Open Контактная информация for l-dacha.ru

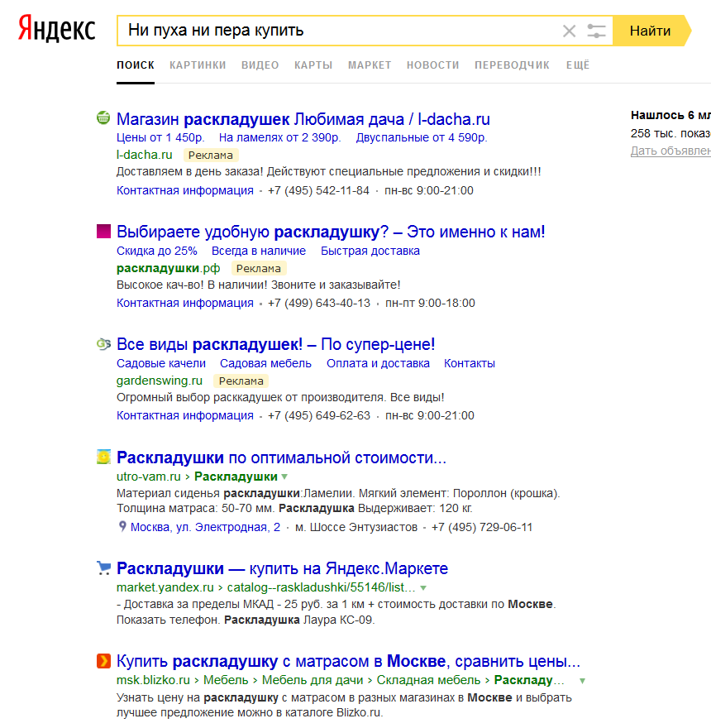coord(184,190)
